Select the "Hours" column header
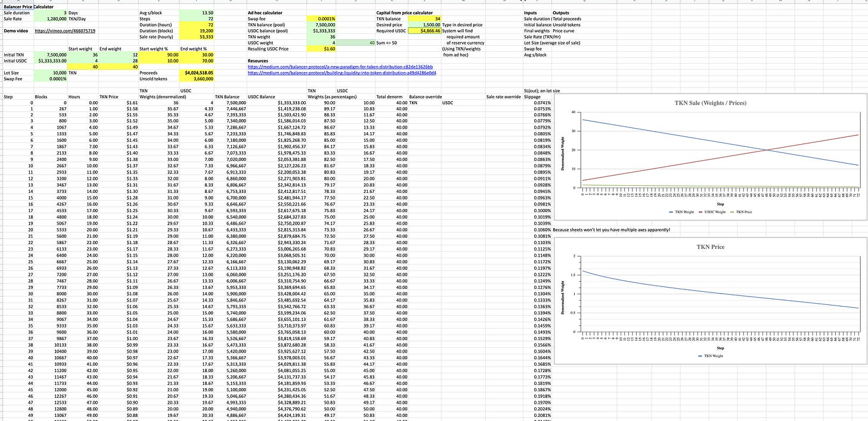This screenshot has height=421, width=868. [74, 96]
